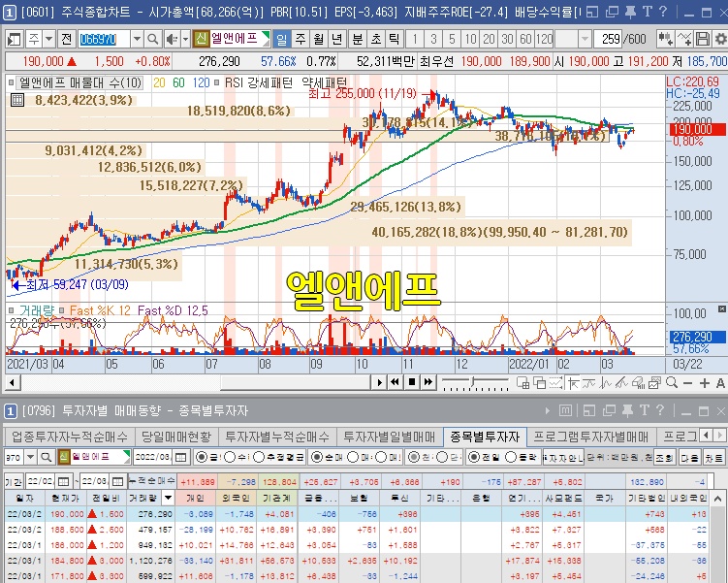Click the stop button under the chart
This screenshot has height=583, width=728.
(x=411, y=382)
